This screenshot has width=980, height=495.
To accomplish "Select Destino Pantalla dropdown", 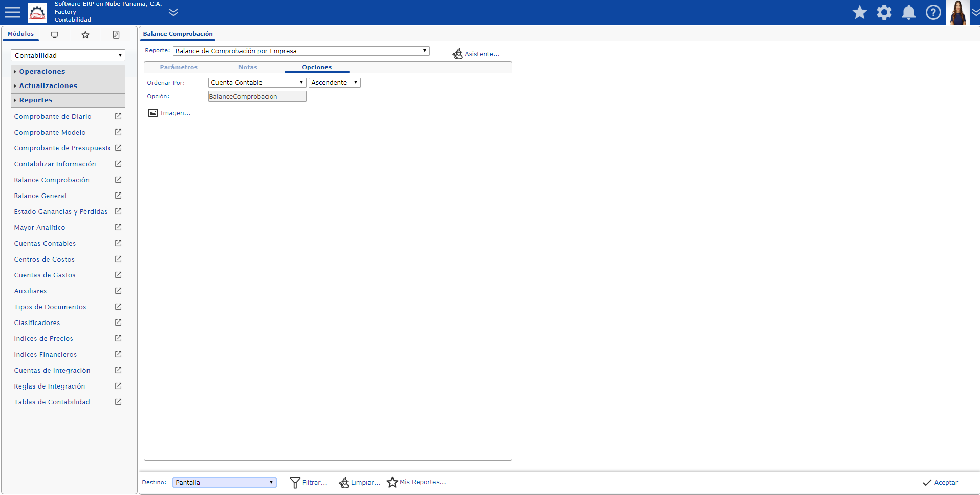I will tap(225, 482).
